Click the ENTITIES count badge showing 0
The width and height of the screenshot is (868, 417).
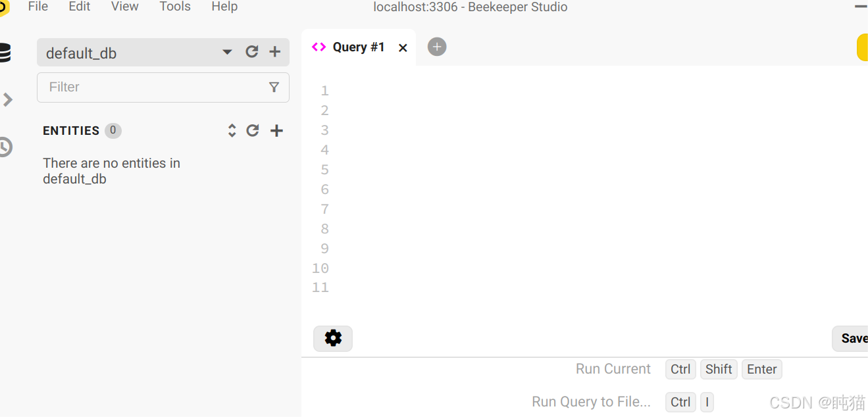coord(113,131)
